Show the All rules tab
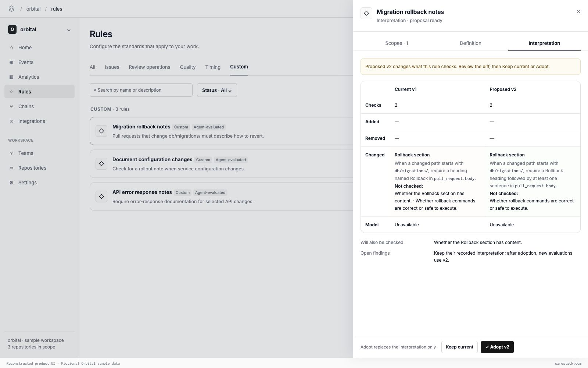This screenshot has width=588, height=368. [x=93, y=67]
